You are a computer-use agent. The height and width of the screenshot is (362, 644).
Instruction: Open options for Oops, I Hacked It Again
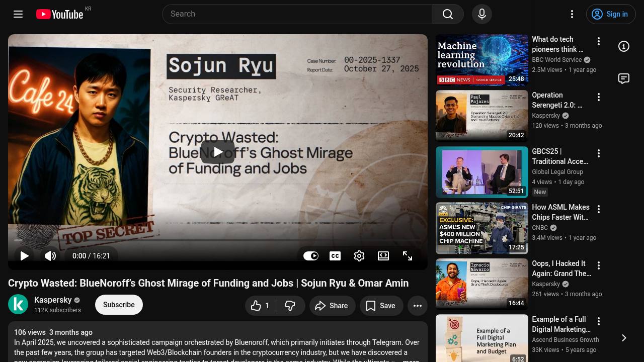point(599,265)
